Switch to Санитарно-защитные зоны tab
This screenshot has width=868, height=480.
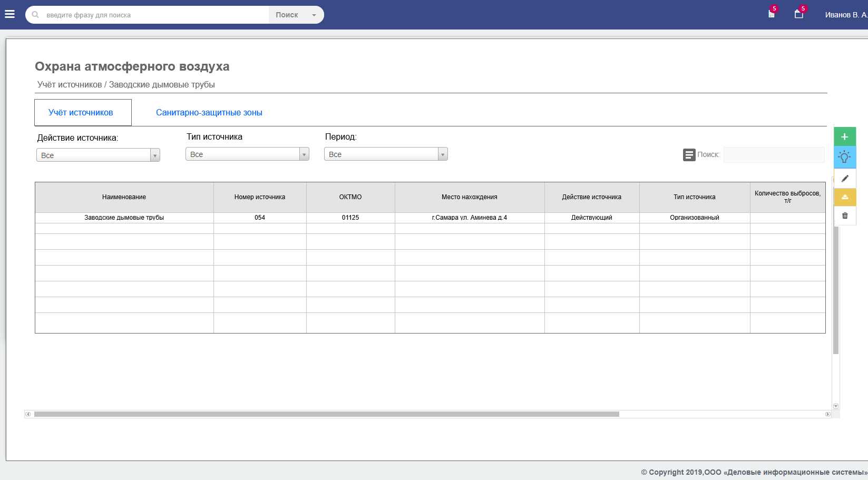[209, 112]
